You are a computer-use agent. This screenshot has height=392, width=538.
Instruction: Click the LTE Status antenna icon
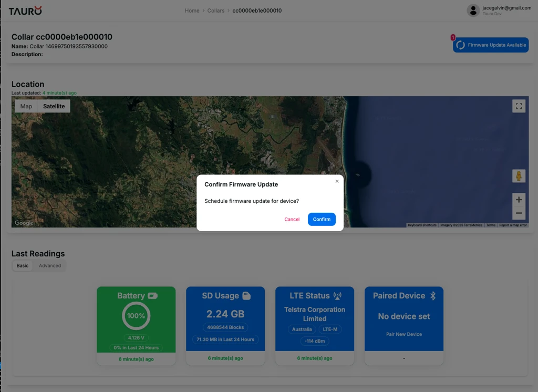pos(337,296)
